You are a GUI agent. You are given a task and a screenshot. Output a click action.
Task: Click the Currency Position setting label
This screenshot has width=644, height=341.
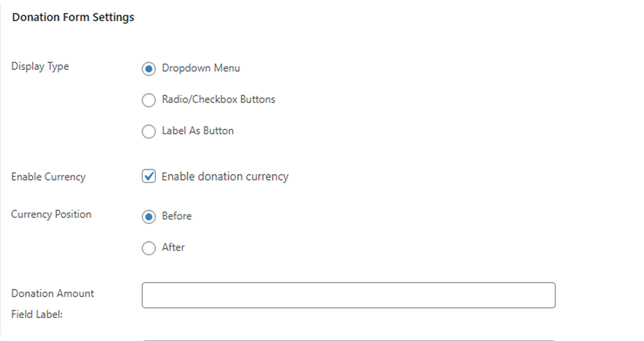(51, 214)
